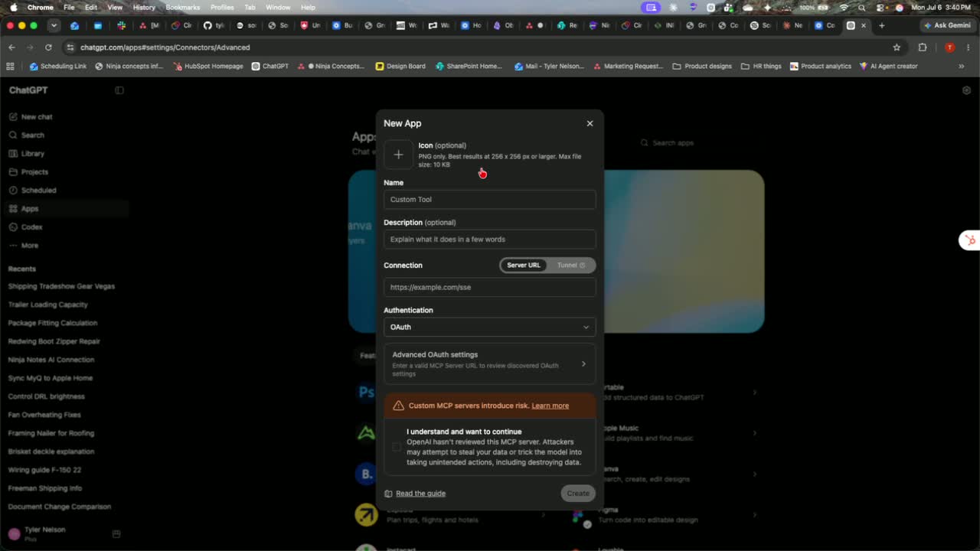Open the Product designs bookmark folder
980x551 pixels.
(x=702, y=67)
